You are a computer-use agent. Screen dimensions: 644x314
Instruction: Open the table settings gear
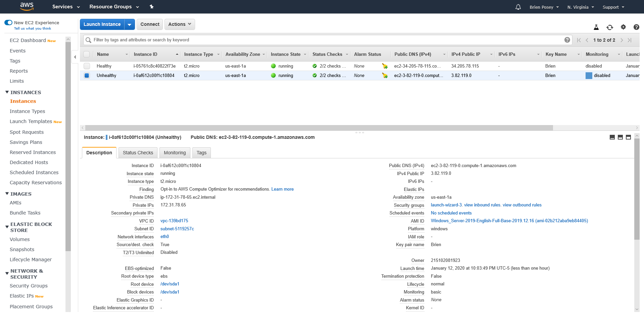point(623,27)
